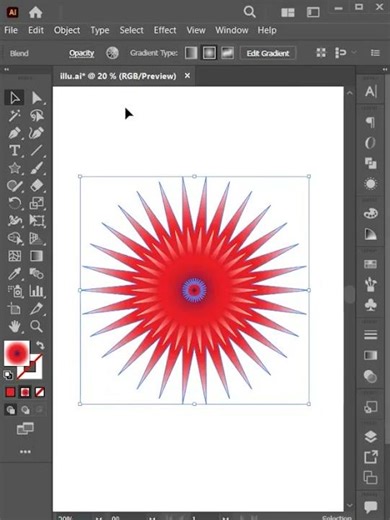The height and width of the screenshot is (520, 390).
Task: Select the Artboard tool
Action: pyautogui.click(x=14, y=309)
